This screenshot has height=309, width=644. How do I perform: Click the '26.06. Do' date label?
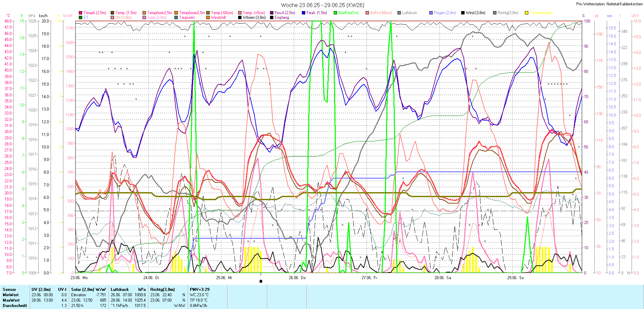[297, 277]
